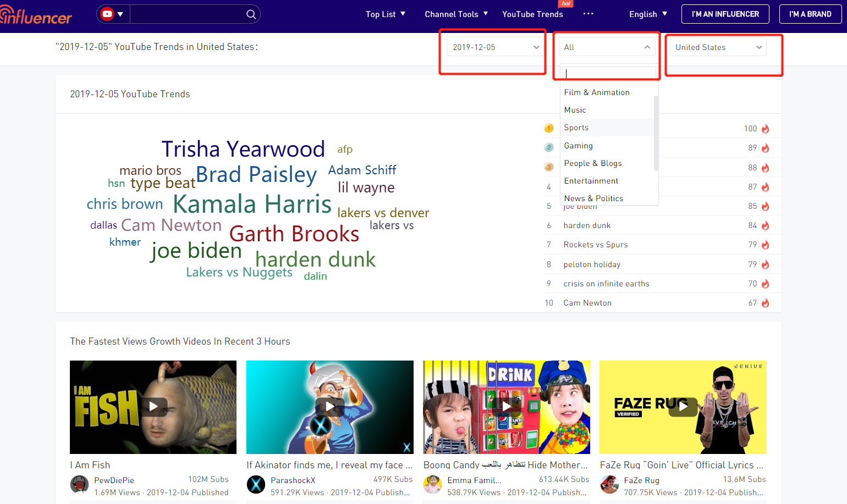The image size is (847, 504).
Task: Click flame icon beside score 88
Action: pos(765,168)
